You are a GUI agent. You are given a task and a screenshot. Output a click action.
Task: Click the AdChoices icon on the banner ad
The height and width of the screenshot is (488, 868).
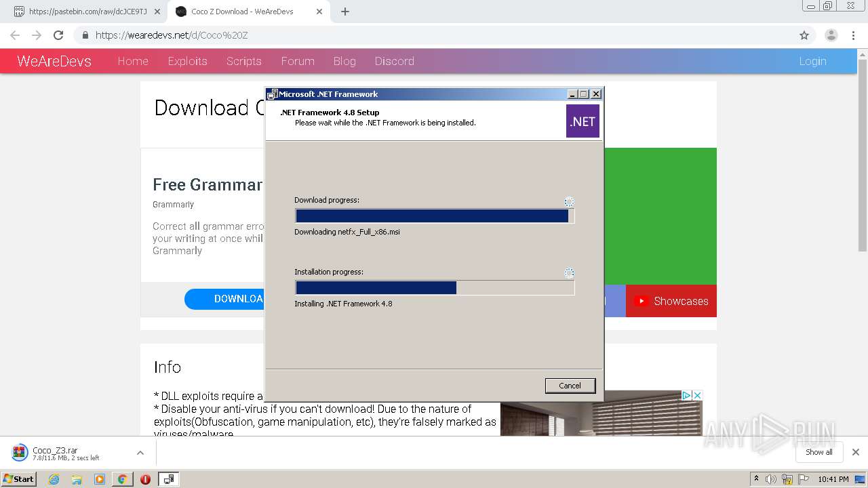686,395
